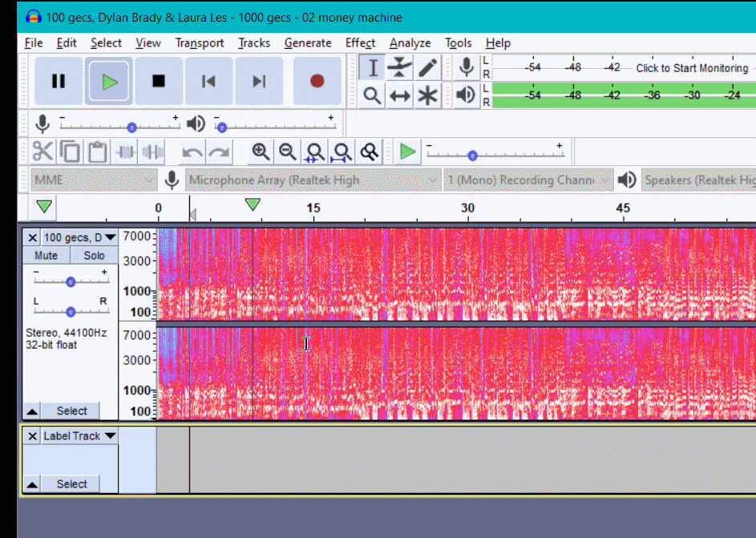The width and height of the screenshot is (756, 538).
Task: Click the Zoom In magnifier icon
Action: (260, 151)
